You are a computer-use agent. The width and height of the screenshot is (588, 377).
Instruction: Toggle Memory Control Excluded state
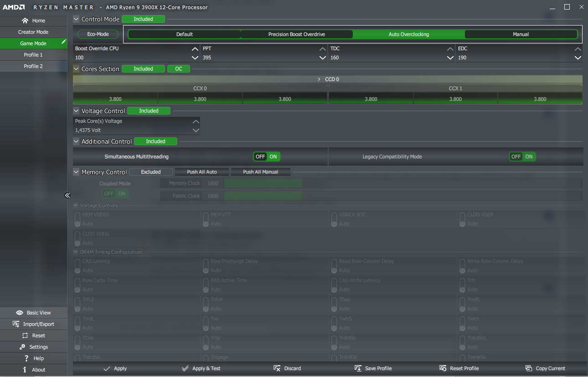151,172
